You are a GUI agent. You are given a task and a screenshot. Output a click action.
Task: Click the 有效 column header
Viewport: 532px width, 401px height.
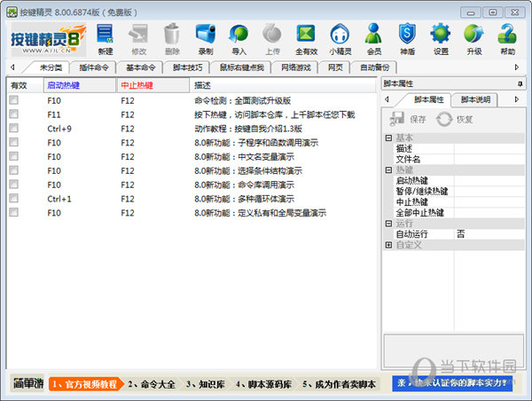click(25, 85)
